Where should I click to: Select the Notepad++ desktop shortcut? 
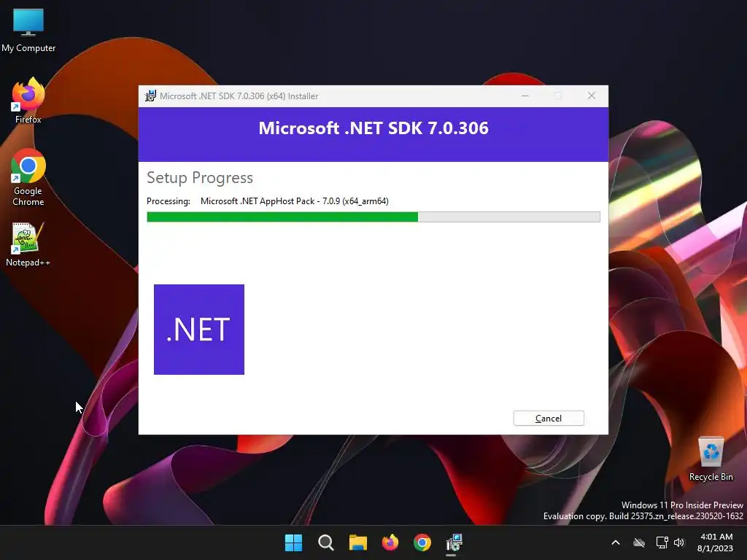[28, 245]
